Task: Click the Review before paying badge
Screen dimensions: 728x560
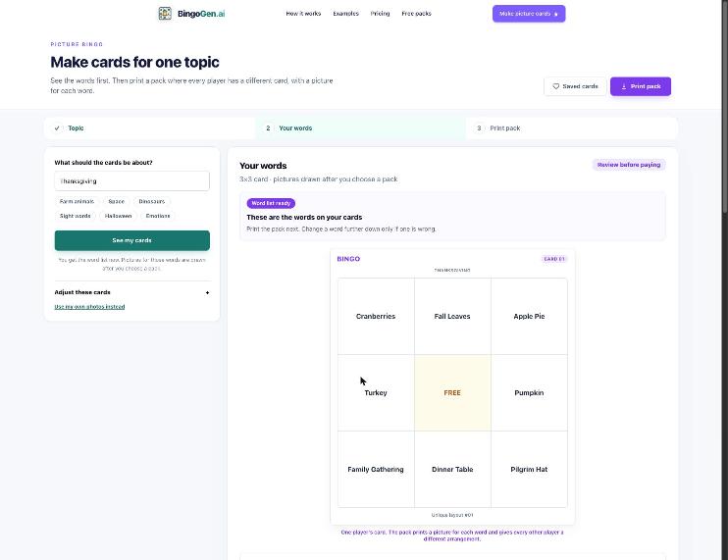Action: point(629,165)
